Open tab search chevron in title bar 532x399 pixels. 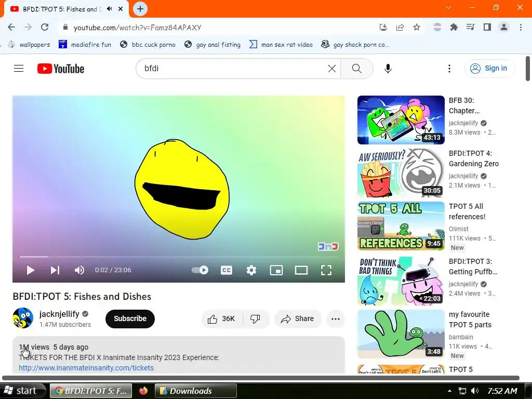click(x=448, y=7)
